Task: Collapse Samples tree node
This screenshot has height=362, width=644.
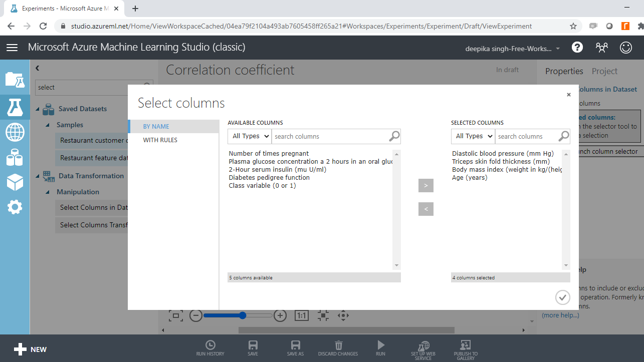Action: pyautogui.click(x=48, y=125)
